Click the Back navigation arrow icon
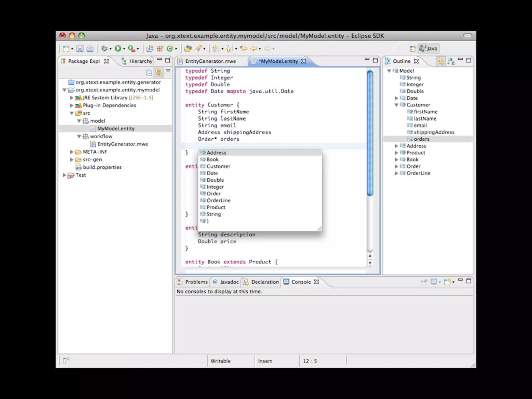532x399 pixels. tap(254, 49)
